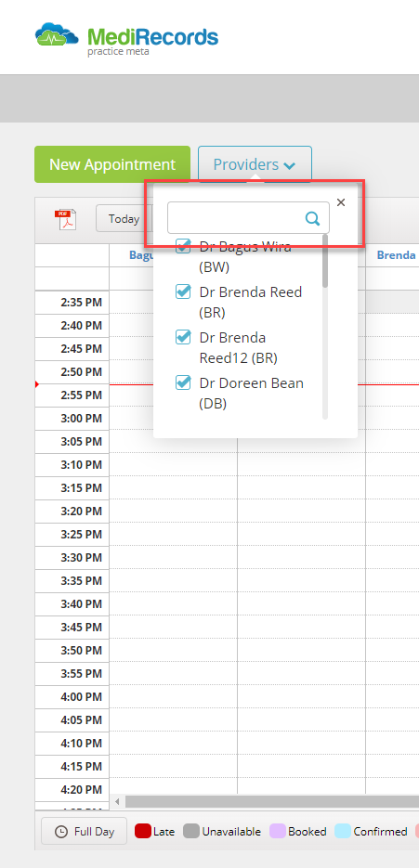419x868 pixels.
Task: Click the PDF export icon
Action: (65, 219)
